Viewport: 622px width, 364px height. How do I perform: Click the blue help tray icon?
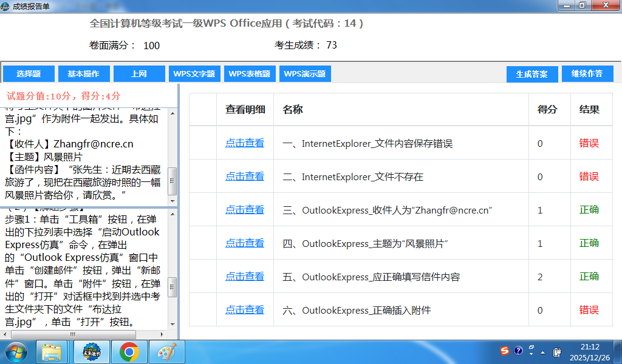[x=518, y=351]
